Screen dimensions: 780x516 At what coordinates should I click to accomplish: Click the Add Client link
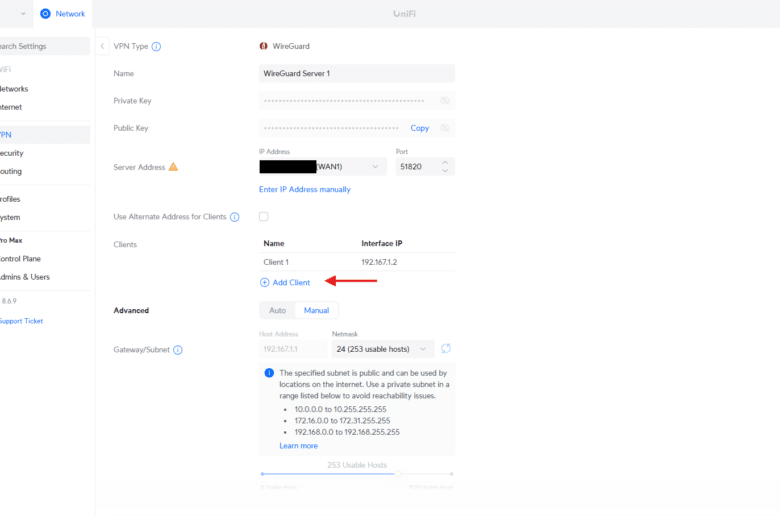coord(291,283)
